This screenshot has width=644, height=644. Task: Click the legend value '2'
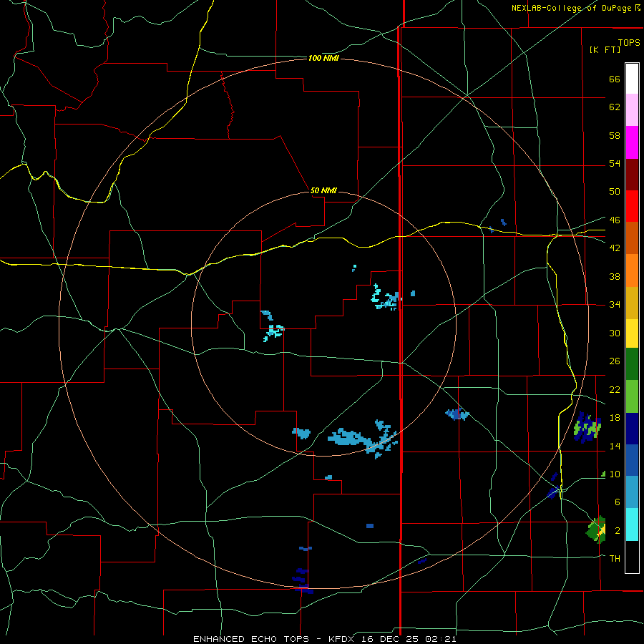pos(618,531)
